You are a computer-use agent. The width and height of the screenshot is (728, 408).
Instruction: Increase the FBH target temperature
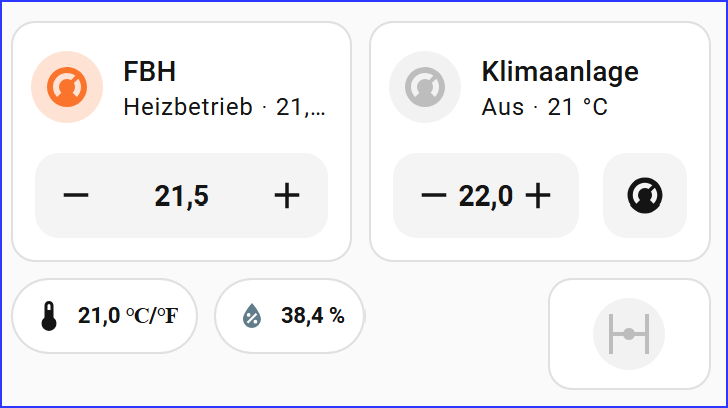click(x=287, y=196)
